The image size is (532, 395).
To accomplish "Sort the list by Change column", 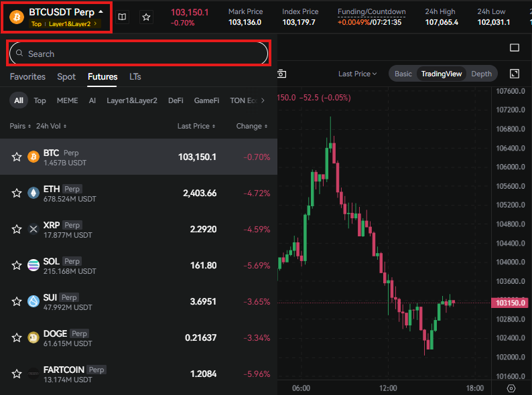I will 252,126.
